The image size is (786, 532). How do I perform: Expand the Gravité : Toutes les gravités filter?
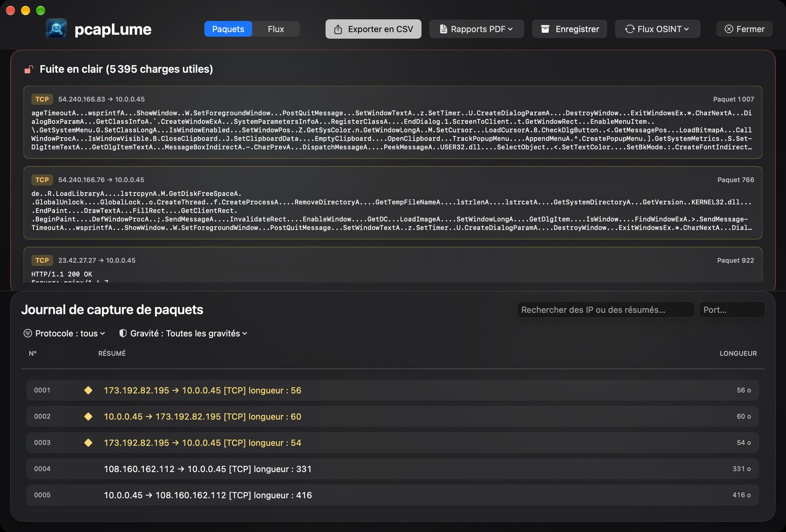coord(183,333)
